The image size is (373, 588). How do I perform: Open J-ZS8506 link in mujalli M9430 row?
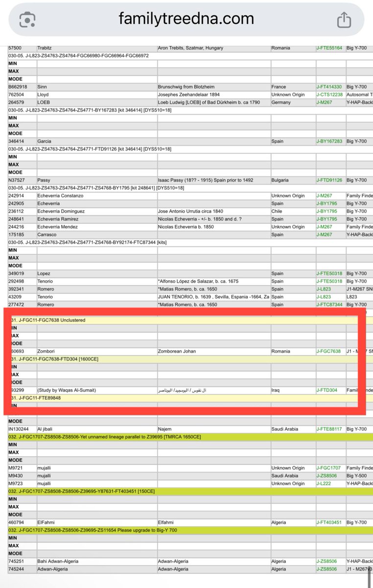click(x=327, y=476)
